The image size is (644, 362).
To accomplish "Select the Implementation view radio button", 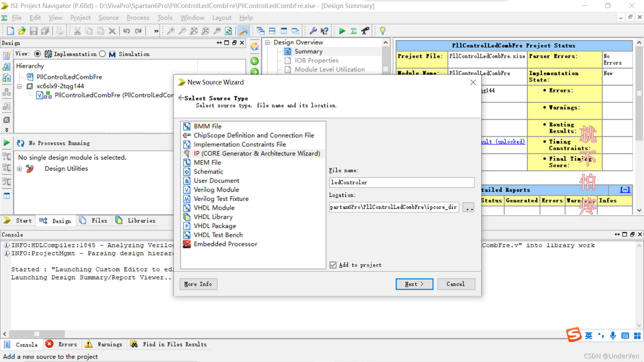I will tap(38, 54).
